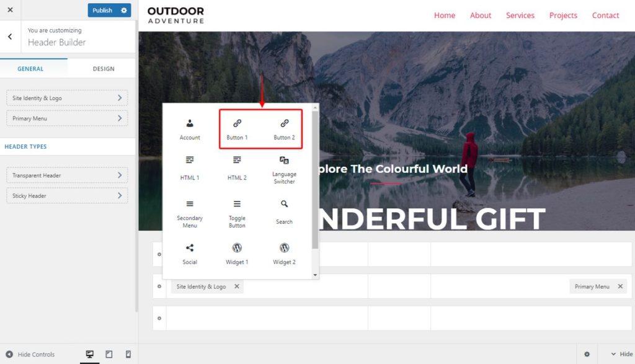This screenshot has width=635, height=364.
Task: Open the Services menu item
Action: [x=520, y=15]
